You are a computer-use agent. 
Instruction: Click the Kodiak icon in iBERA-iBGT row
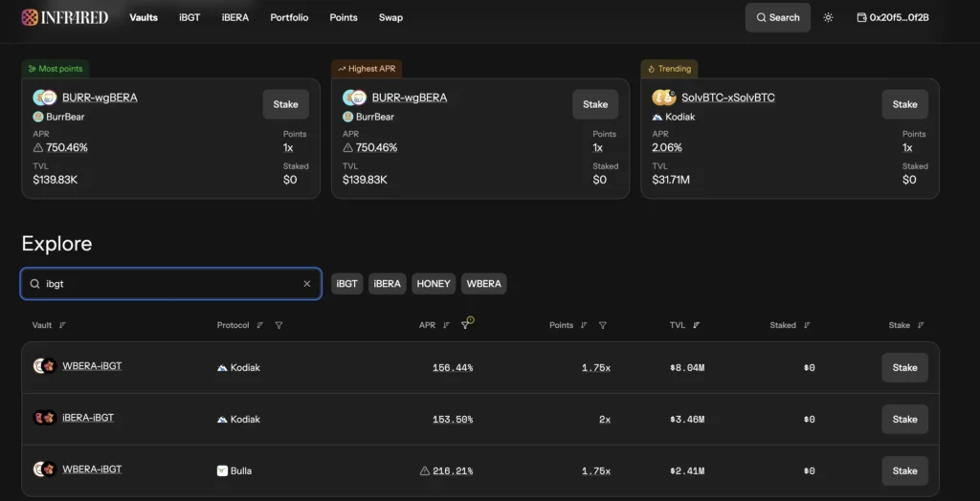click(222, 419)
